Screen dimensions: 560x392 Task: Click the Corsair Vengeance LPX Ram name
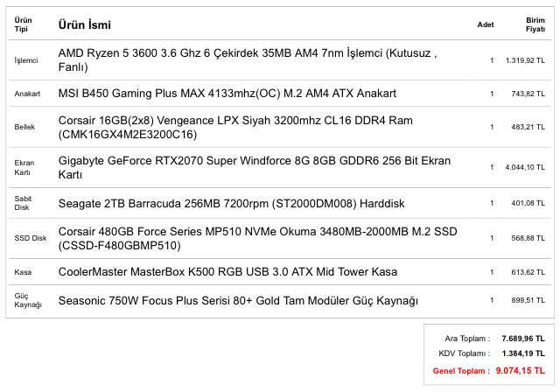tap(235, 127)
